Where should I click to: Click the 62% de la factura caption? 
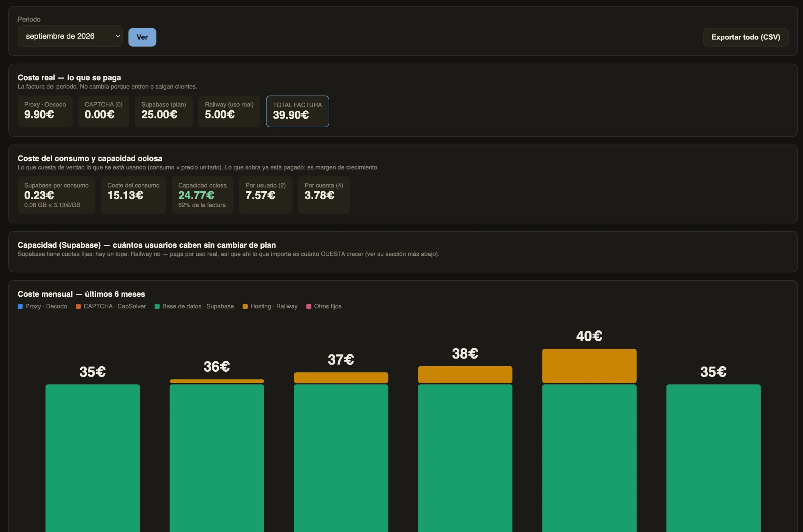coord(202,205)
